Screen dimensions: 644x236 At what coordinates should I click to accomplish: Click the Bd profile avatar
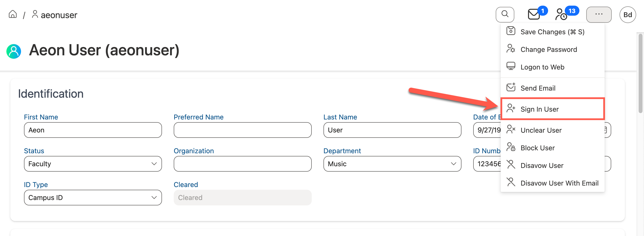(627, 15)
